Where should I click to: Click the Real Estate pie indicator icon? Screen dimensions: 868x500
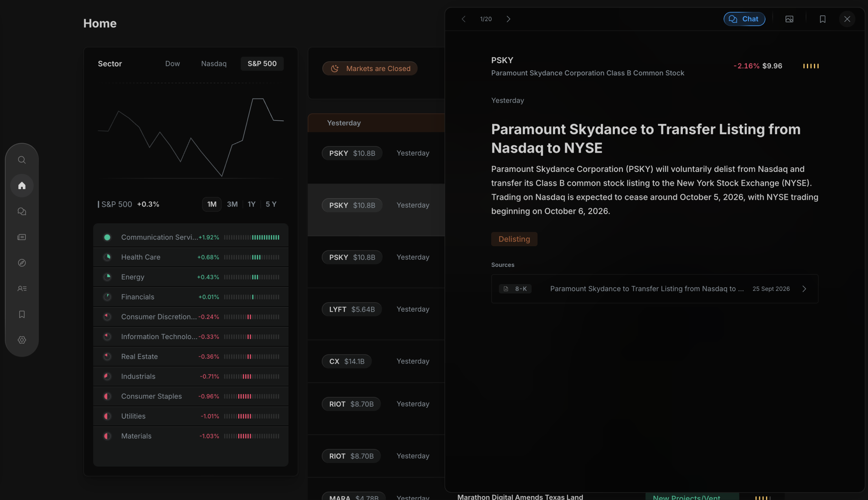tap(107, 356)
